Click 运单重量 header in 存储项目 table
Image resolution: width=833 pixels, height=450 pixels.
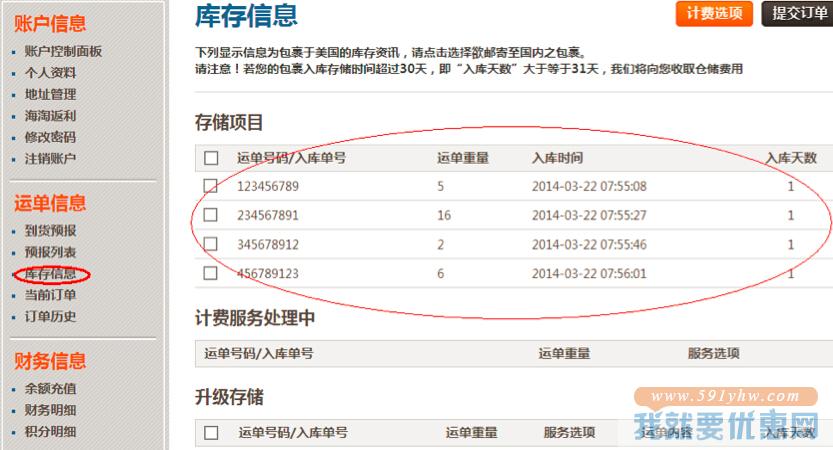[x=463, y=158]
